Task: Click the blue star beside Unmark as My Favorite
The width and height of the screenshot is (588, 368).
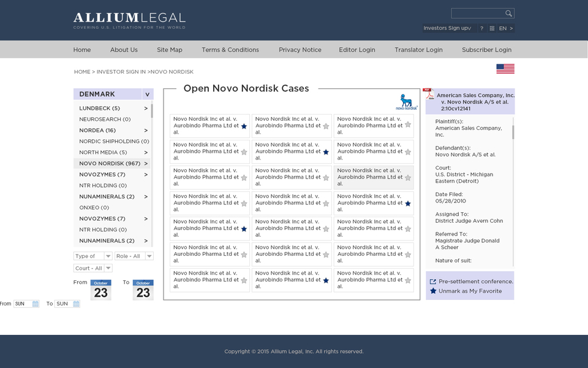Action: click(433, 291)
